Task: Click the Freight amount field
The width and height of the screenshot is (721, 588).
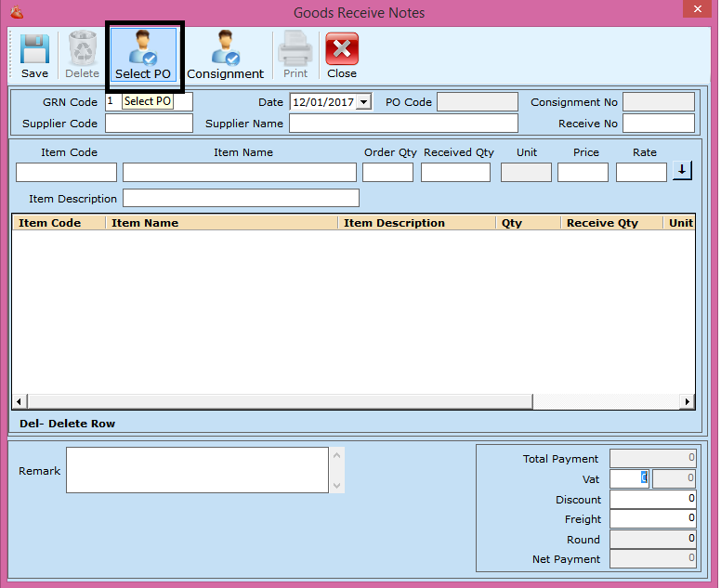Action: [x=652, y=519]
